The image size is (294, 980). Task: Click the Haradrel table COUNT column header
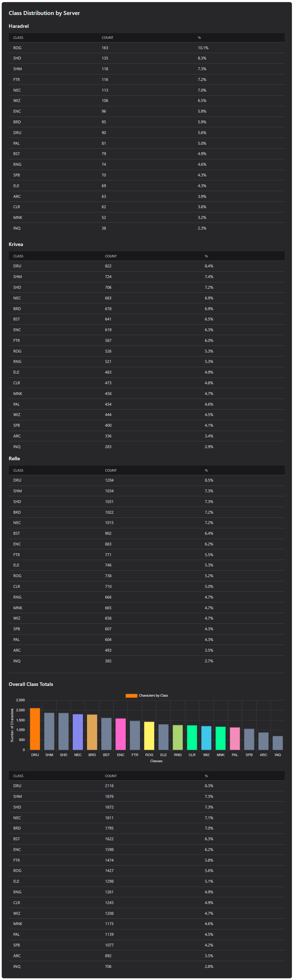tap(108, 38)
